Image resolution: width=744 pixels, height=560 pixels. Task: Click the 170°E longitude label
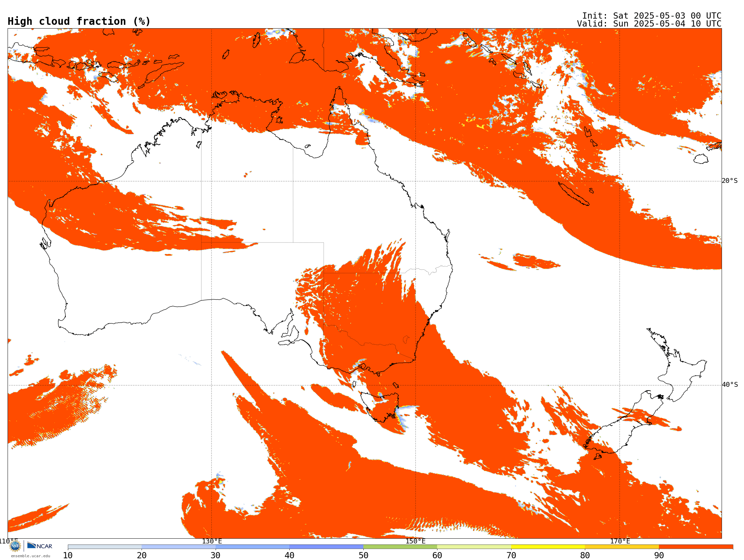pos(620,541)
